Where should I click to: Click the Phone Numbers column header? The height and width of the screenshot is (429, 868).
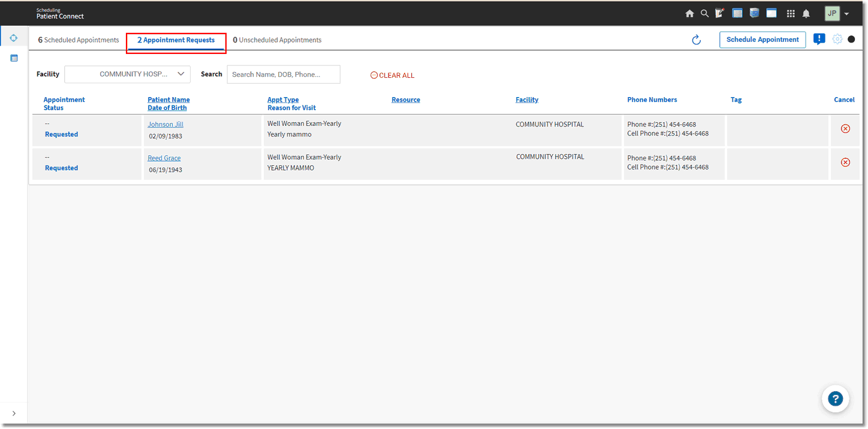(x=652, y=100)
